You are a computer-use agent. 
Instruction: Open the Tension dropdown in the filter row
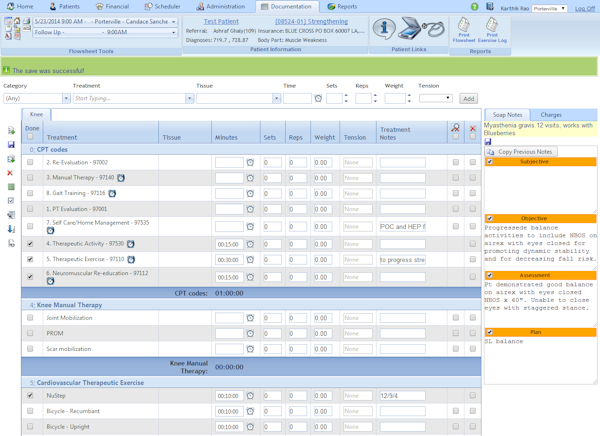click(x=436, y=98)
